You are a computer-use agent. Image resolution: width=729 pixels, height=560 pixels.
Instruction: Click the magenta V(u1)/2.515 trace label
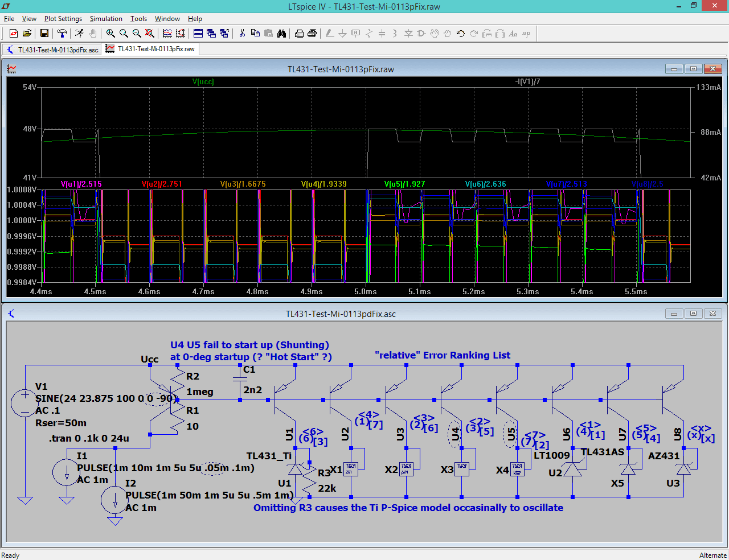pyautogui.click(x=81, y=184)
